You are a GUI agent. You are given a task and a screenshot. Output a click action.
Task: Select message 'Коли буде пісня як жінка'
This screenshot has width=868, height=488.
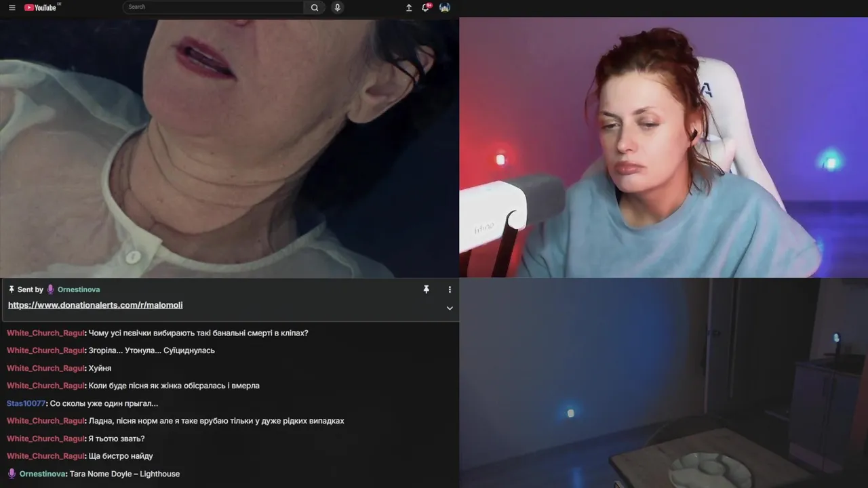(x=174, y=386)
